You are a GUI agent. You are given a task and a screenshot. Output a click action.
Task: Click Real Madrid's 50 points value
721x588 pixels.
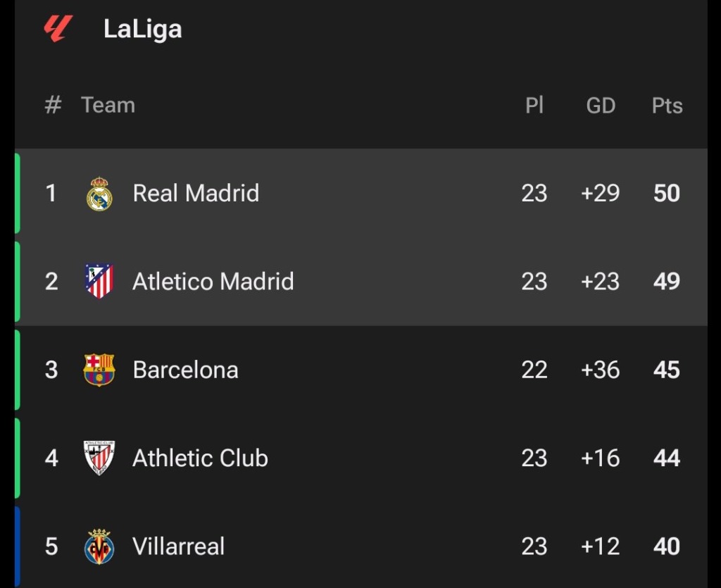(x=667, y=193)
